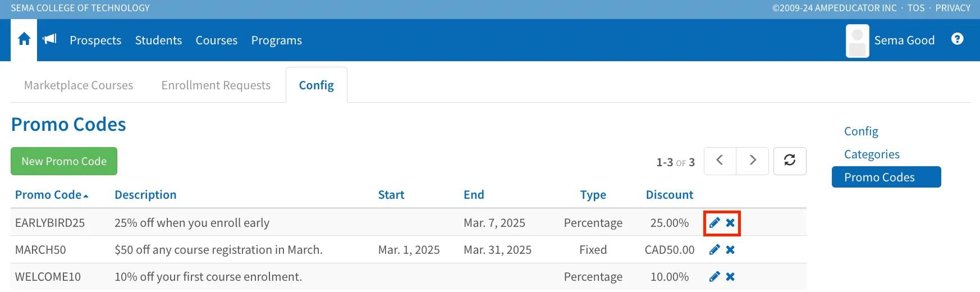Sort the table by Discount column
The width and height of the screenshot is (980, 292).
669,195
